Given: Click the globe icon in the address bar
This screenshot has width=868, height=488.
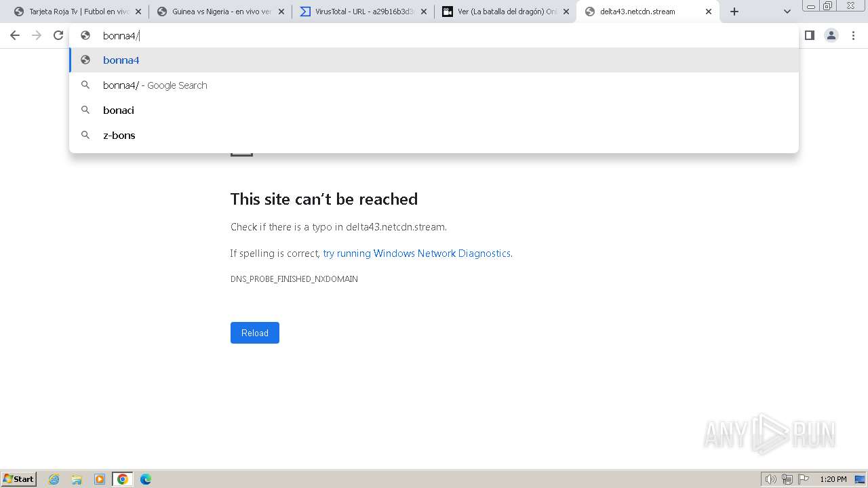Looking at the screenshot, I should point(85,35).
